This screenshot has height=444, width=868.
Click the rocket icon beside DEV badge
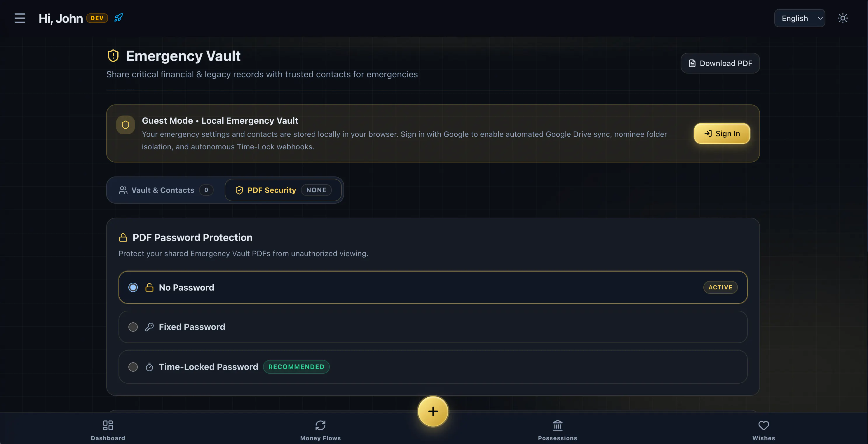(118, 18)
